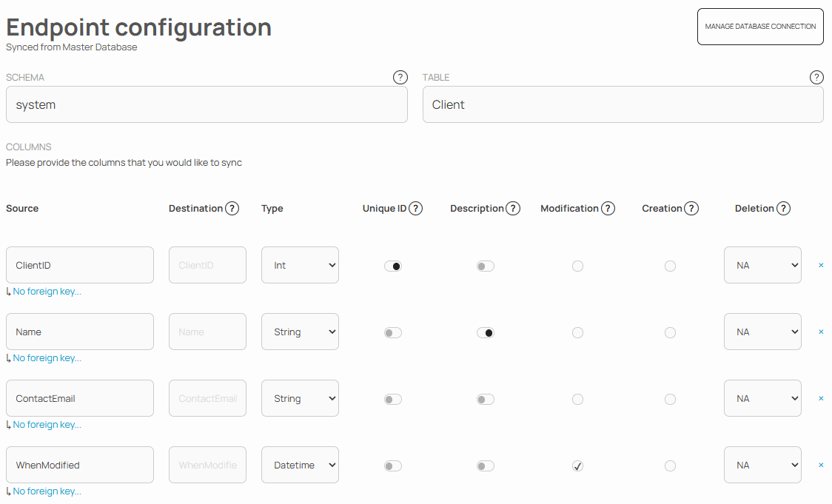Open the No foreign key link under Name

(x=47, y=358)
